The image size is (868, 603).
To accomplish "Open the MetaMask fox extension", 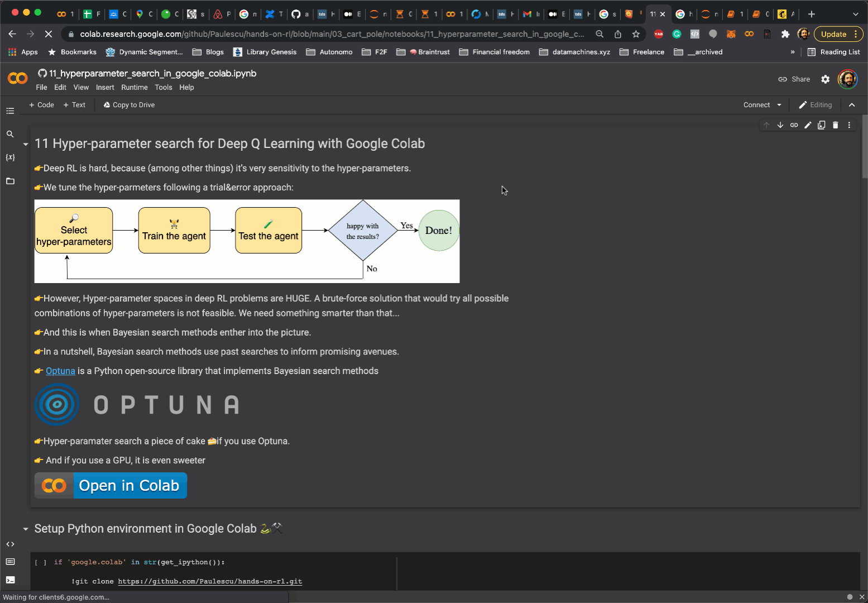I will pyautogui.click(x=731, y=34).
